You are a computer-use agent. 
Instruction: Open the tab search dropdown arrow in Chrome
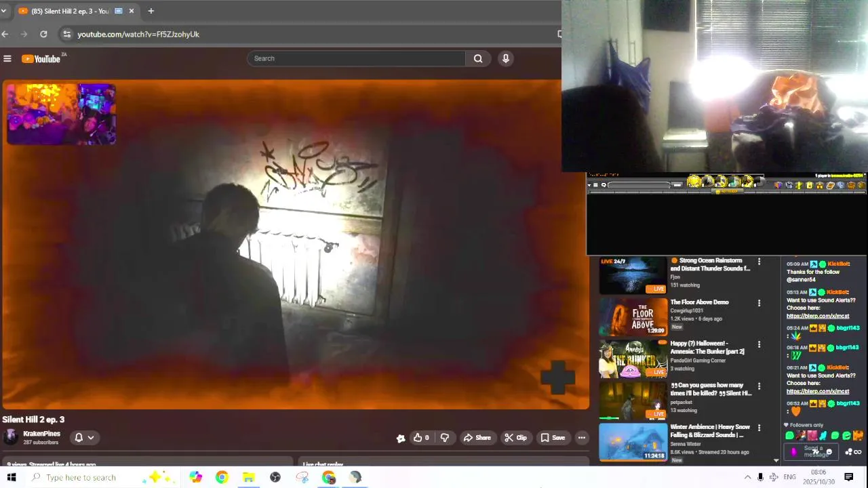coord(3,11)
